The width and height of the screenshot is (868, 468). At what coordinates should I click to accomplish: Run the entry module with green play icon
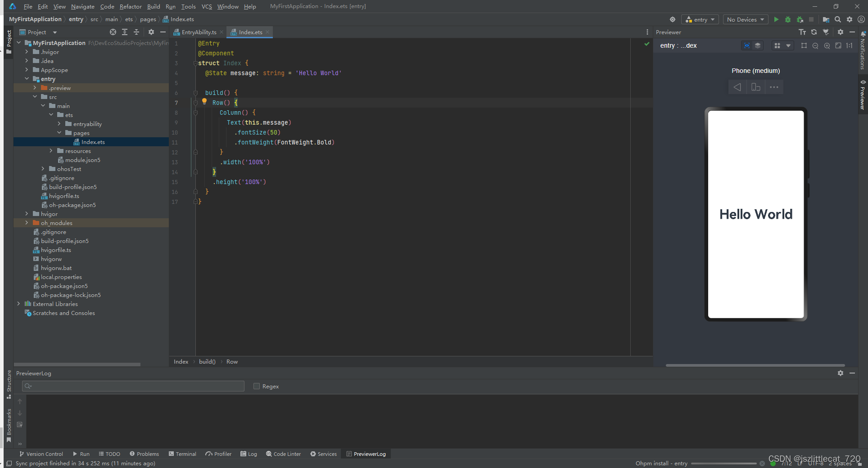(776, 19)
